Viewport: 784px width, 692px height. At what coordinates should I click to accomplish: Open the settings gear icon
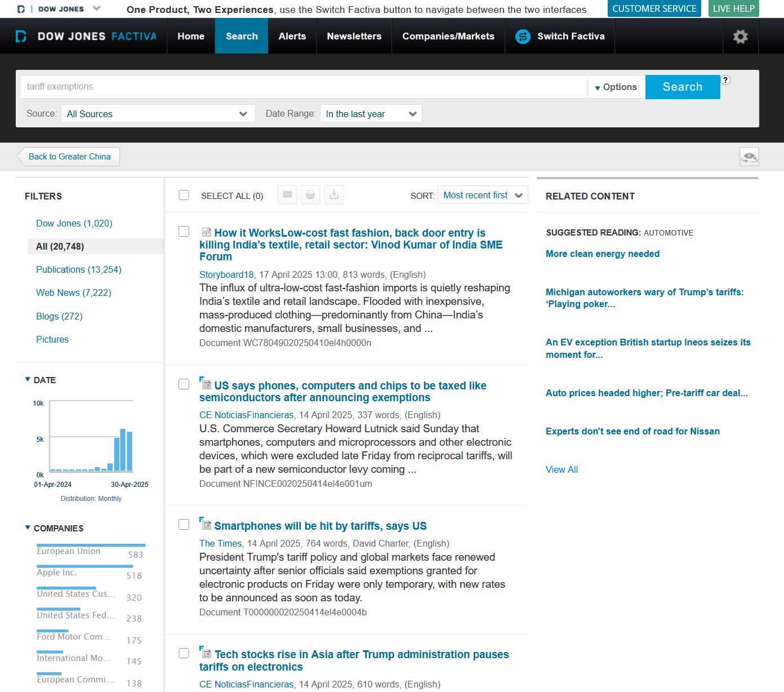[740, 37]
